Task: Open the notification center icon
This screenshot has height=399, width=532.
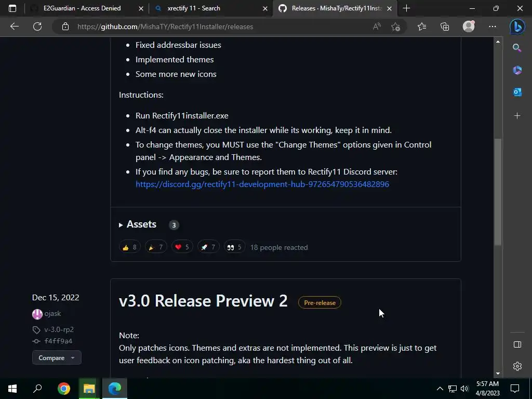Action: 515,389
